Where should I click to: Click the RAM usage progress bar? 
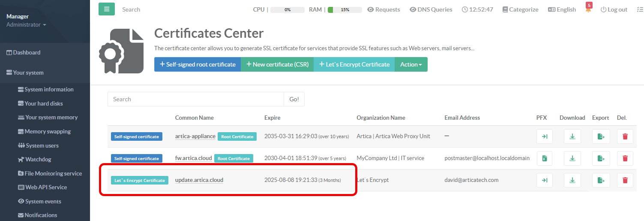344,9
